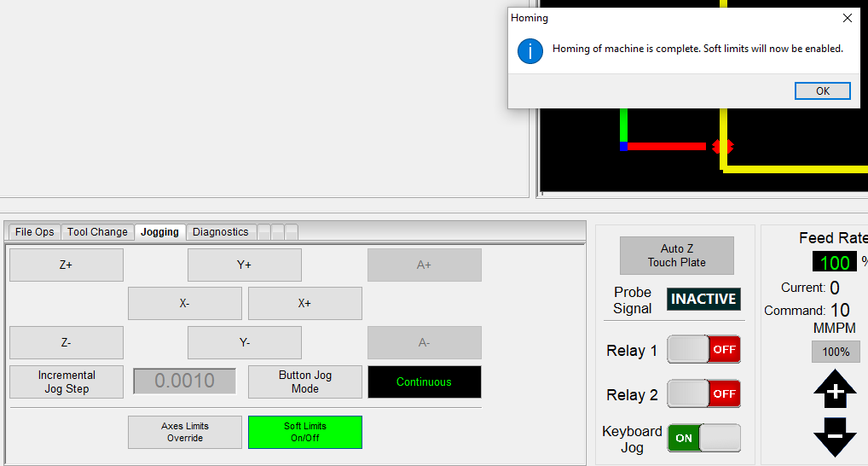868x466 pixels.
Task: Jog left with X- button
Action: [185, 303]
